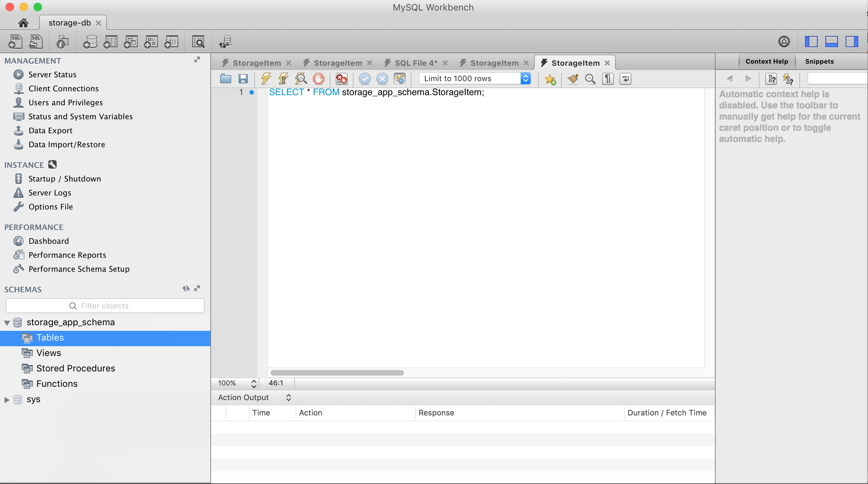Click the Beautify Query format icon

click(x=572, y=78)
